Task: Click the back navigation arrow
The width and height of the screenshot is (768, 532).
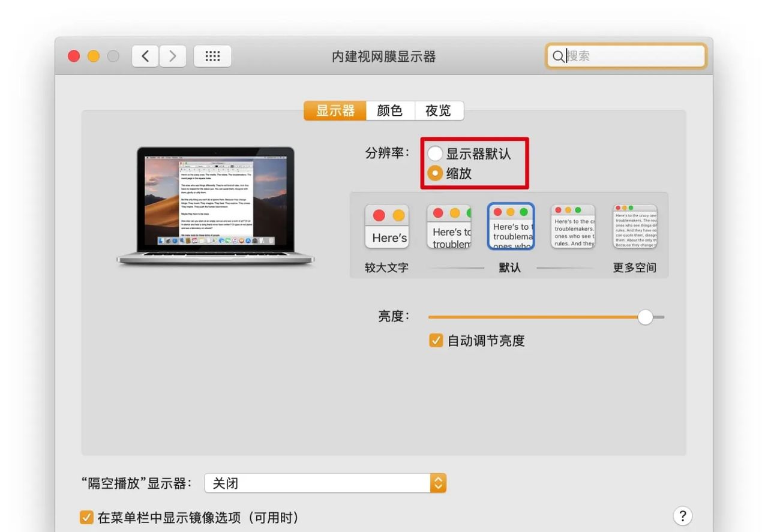Action: tap(145, 55)
